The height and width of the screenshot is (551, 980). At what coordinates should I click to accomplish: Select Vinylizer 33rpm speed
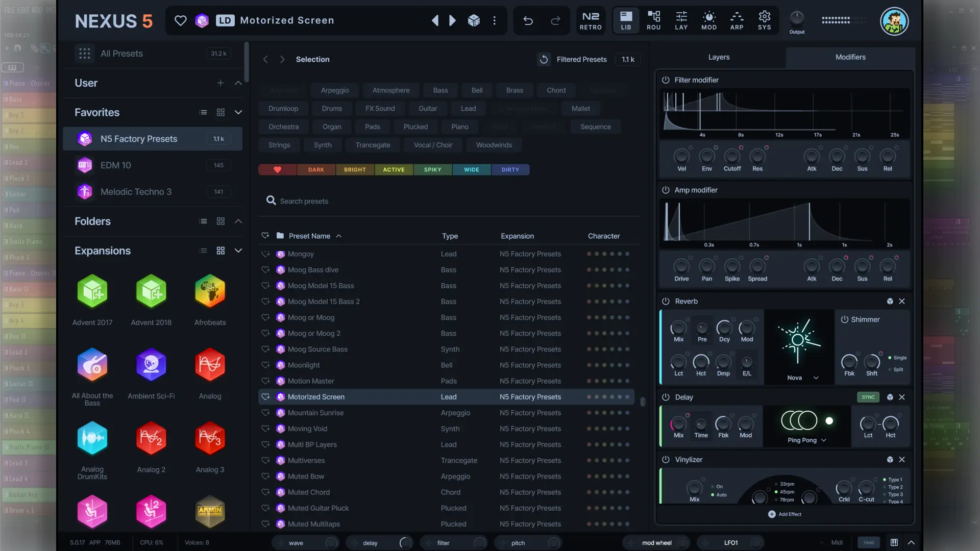(785, 484)
